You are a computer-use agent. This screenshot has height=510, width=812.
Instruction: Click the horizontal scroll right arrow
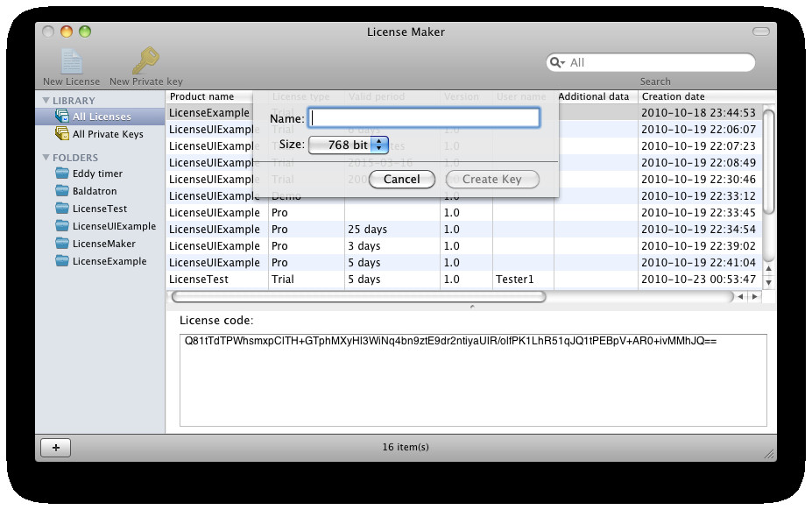coord(754,296)
